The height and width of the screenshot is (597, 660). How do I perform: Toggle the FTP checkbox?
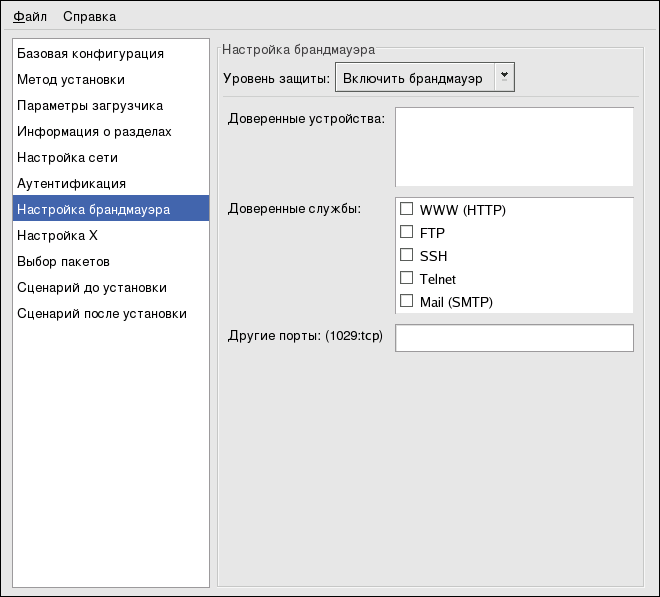407,232
